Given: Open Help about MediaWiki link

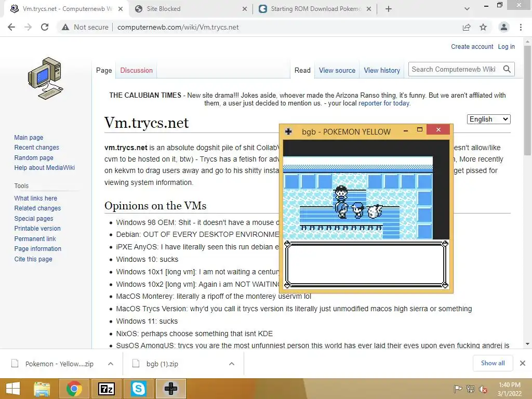Looking at the screenshot, I should (x=45, y=168).
